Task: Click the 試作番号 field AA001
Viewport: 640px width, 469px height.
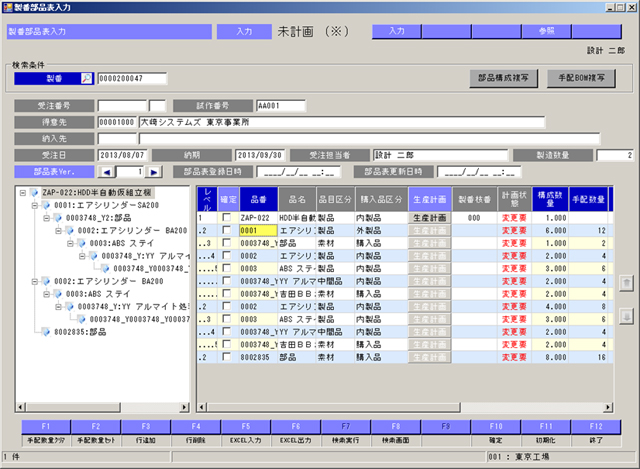Action: pyautogui.click(x=281, y=106)
